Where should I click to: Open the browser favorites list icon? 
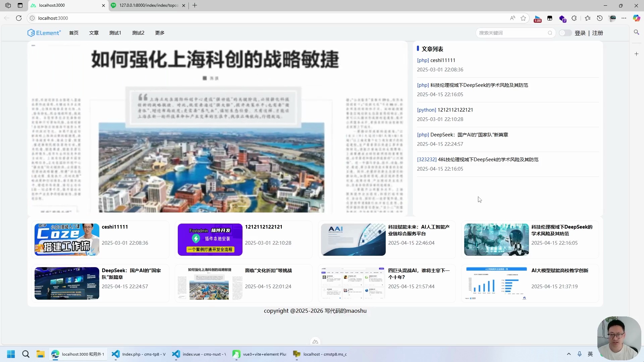coord(587,18)
